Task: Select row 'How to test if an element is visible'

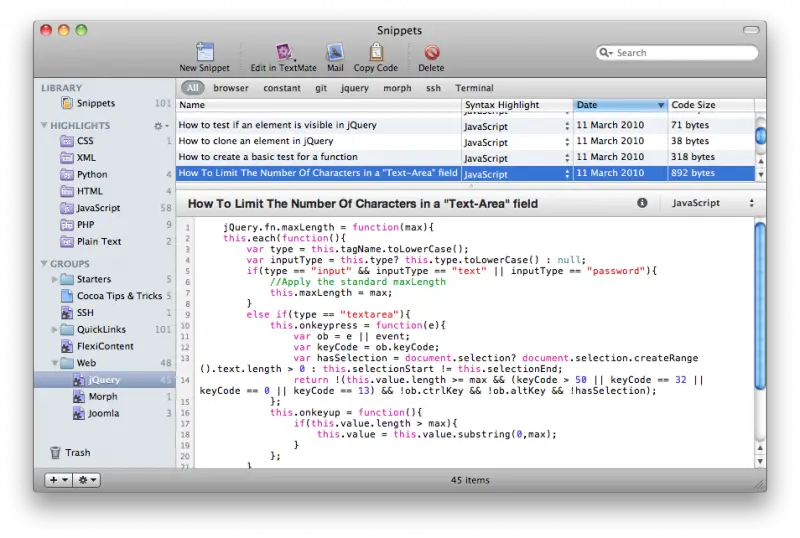Action: [465, 125]
